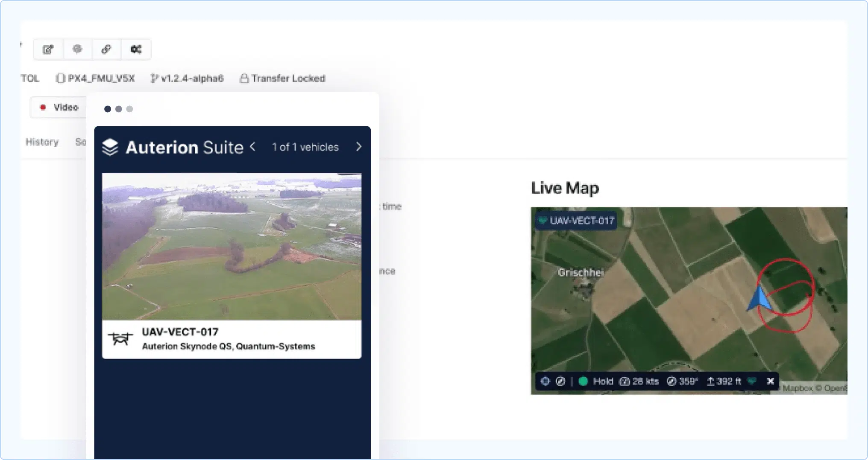Image resolution: width=868 pixels, height=460 pixels.
Task: Click the blue aircraft arrow on Live Map
Action: pos(759,298)
